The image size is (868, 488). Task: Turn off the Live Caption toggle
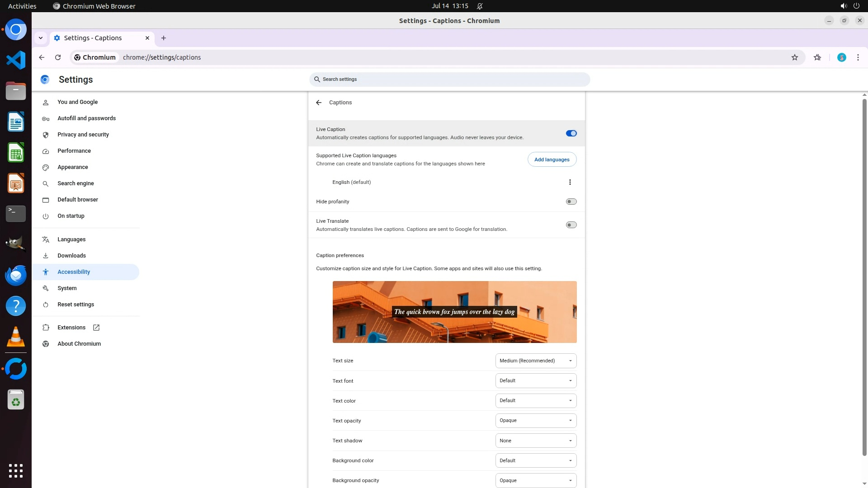click(571, 133)
